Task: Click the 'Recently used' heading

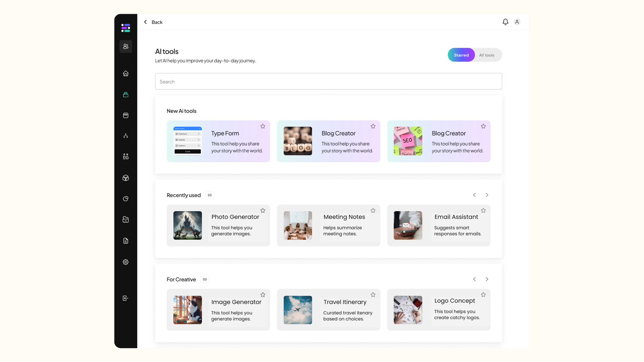Action: click(x=183, y=195)
